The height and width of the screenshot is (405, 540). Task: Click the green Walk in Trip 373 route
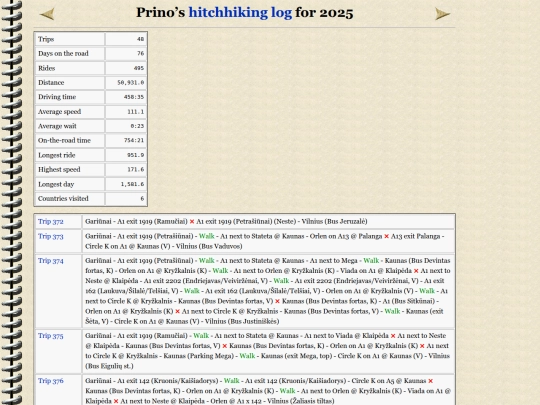[x=207, y=236]
